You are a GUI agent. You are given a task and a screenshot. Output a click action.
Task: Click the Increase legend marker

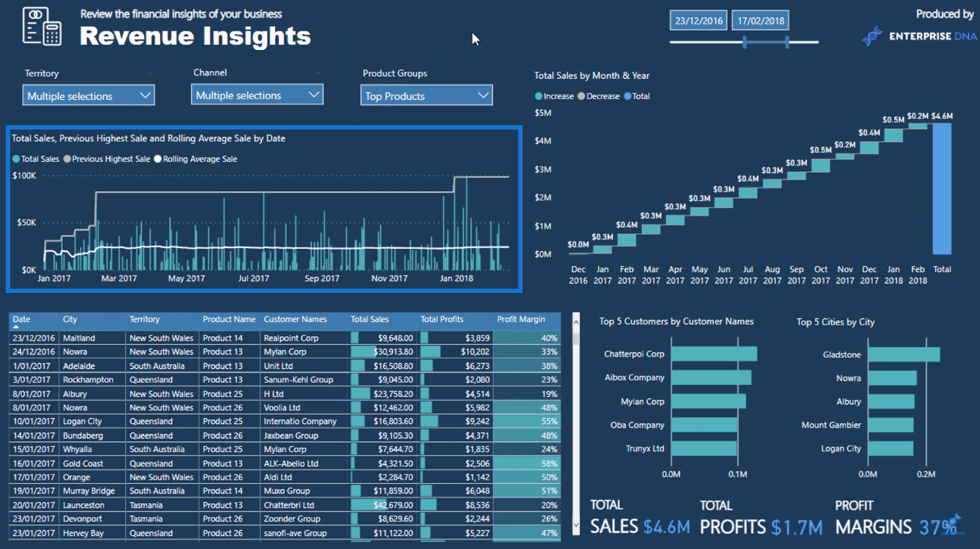coord(538,96)
